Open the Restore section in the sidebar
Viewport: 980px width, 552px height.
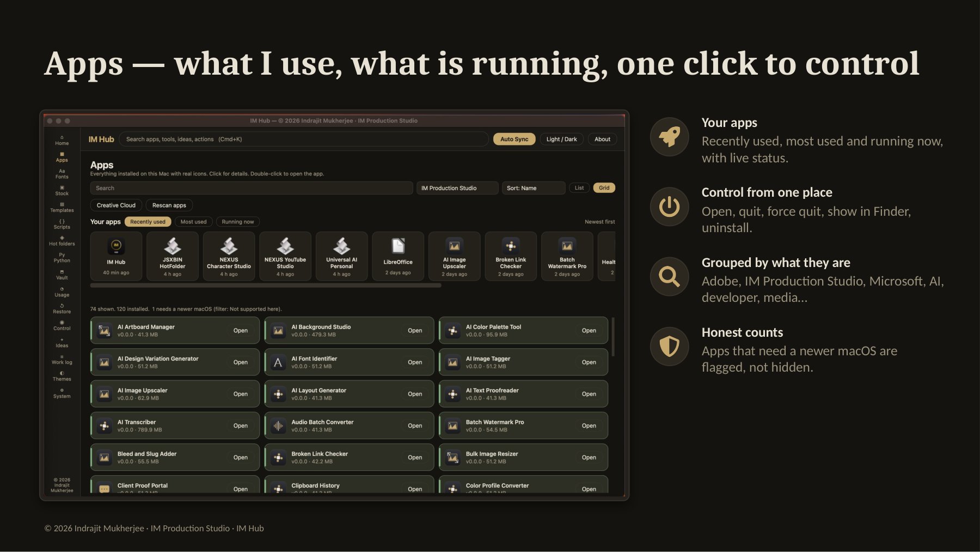click(62, 309)
